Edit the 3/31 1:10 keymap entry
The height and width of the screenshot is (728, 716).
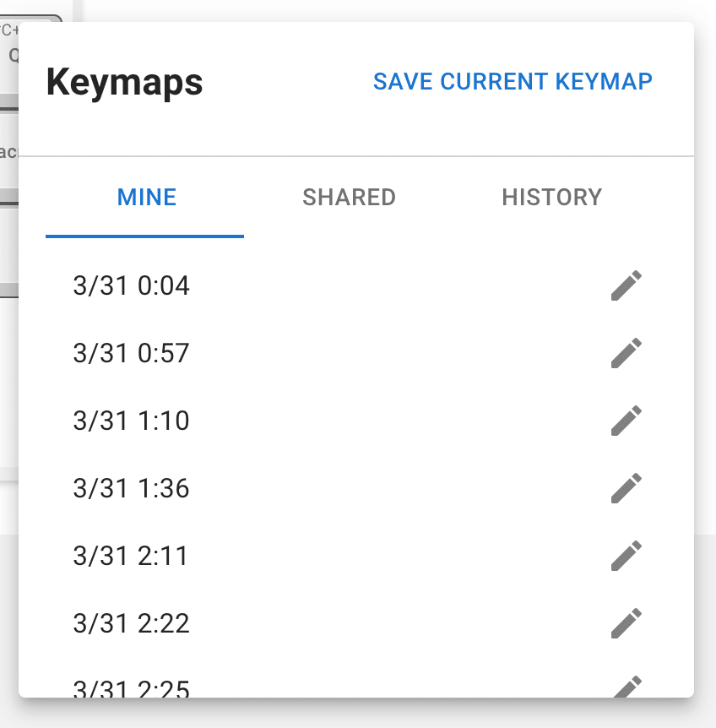pyautogui.click(x=626, y=421)
